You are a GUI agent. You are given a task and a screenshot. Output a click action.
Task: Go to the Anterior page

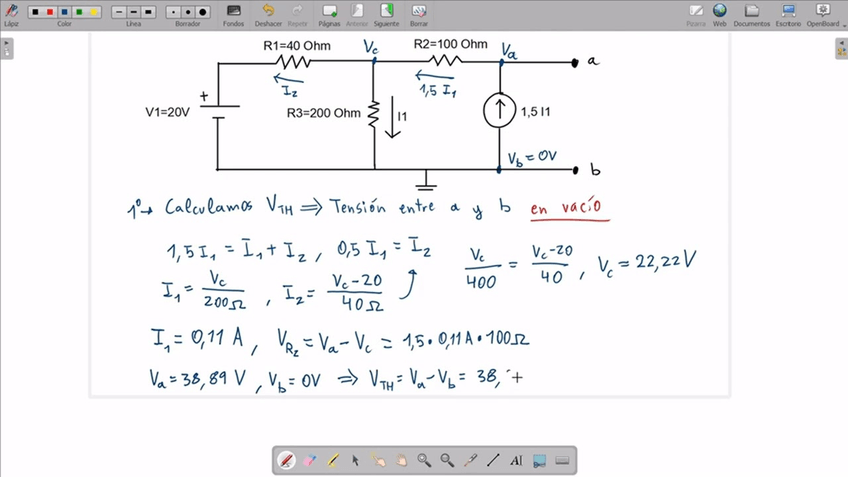click(357, 15)
